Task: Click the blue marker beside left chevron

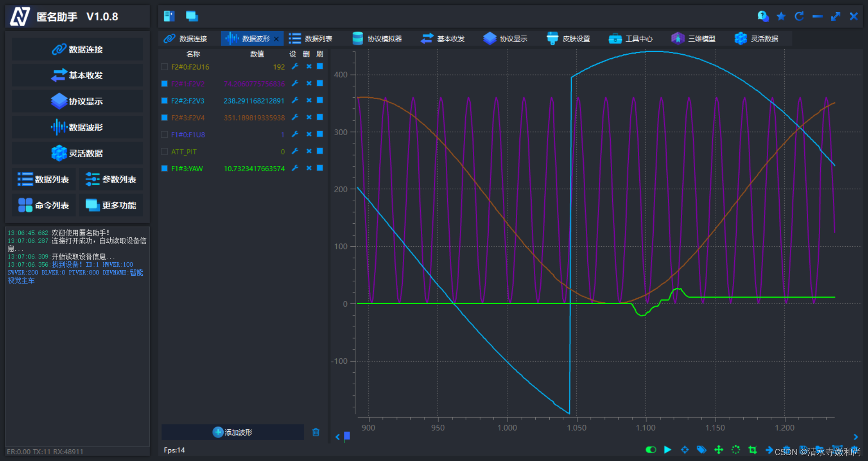Action: (x=347, y=436)
